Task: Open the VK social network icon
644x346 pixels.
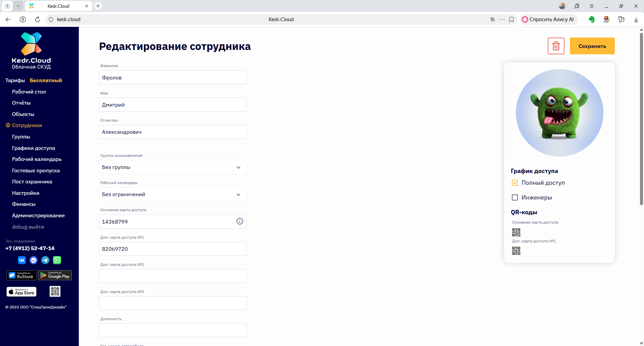Action: pyautogui.click(x=22, y=260)
